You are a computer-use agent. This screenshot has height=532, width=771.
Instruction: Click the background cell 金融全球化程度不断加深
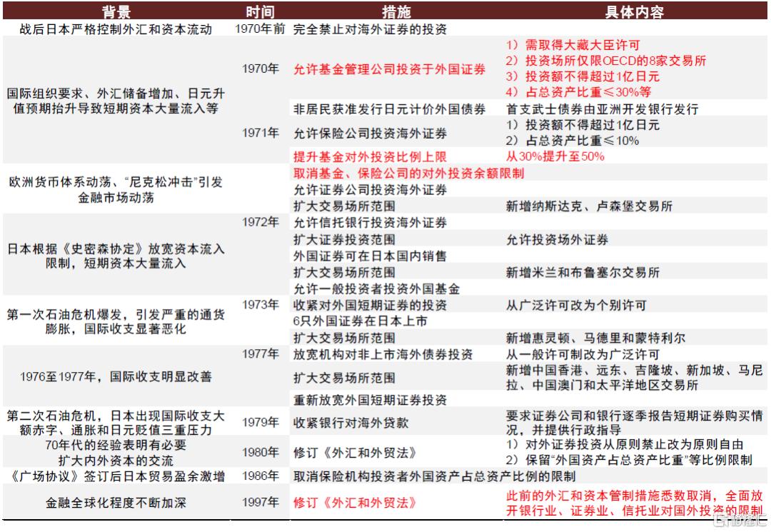click(x=116, y=503)
